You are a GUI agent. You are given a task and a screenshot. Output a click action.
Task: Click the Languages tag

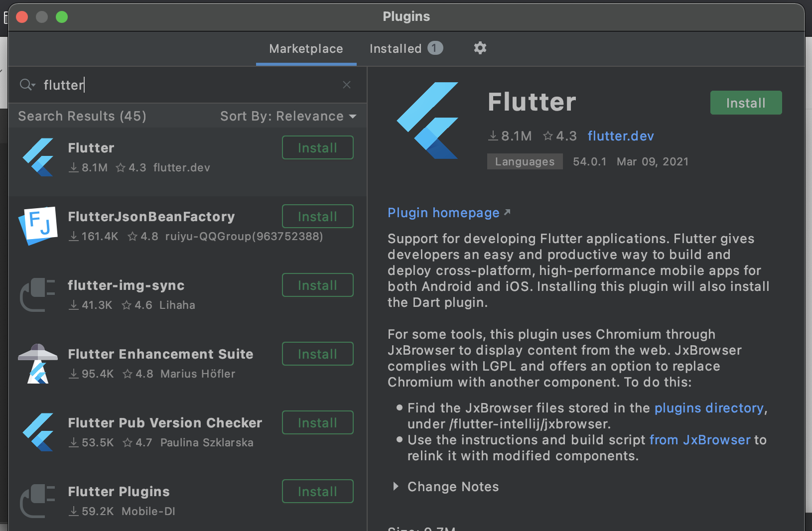point(525,161)
